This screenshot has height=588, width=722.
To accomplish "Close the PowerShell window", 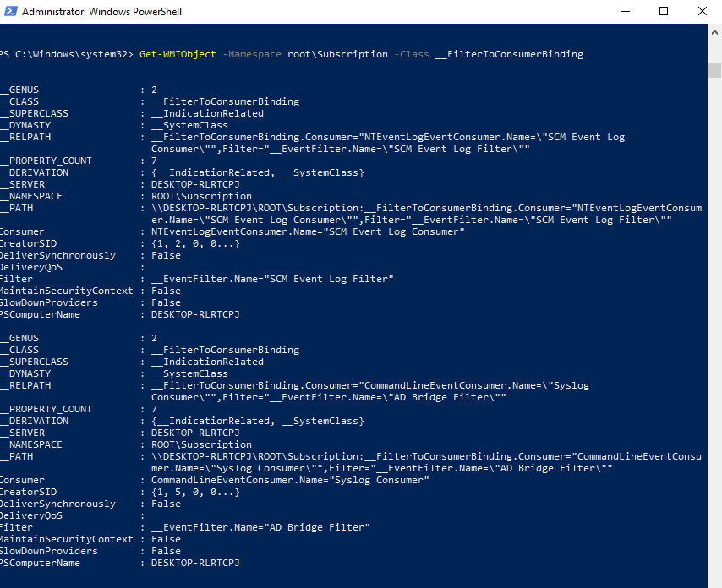I will coord(703,11).
